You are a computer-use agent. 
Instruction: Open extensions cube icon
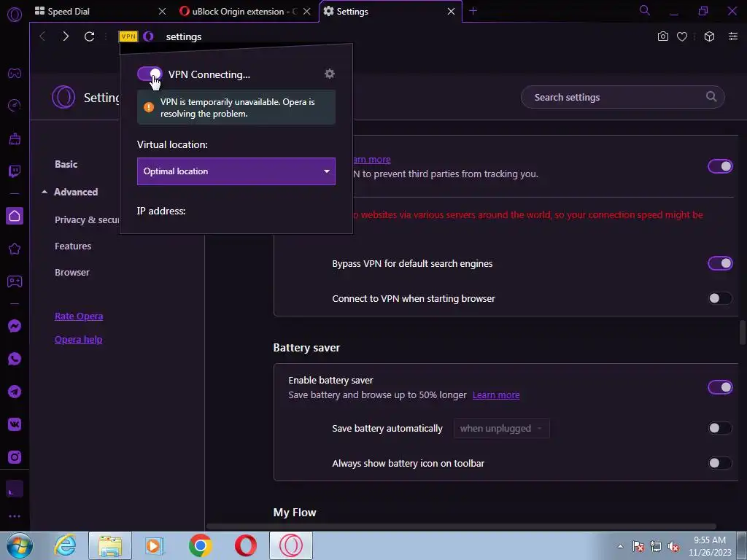(x=709, y=36)
